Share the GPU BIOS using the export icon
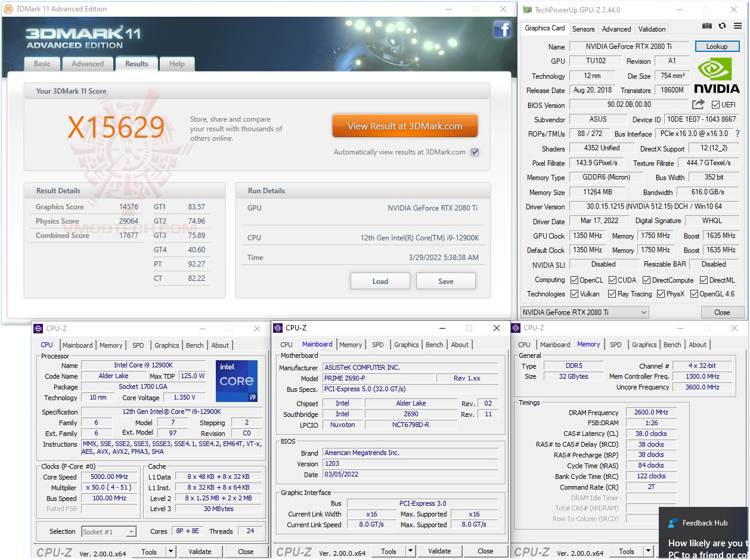Screen dimensions: 750x560 (699, 104)
